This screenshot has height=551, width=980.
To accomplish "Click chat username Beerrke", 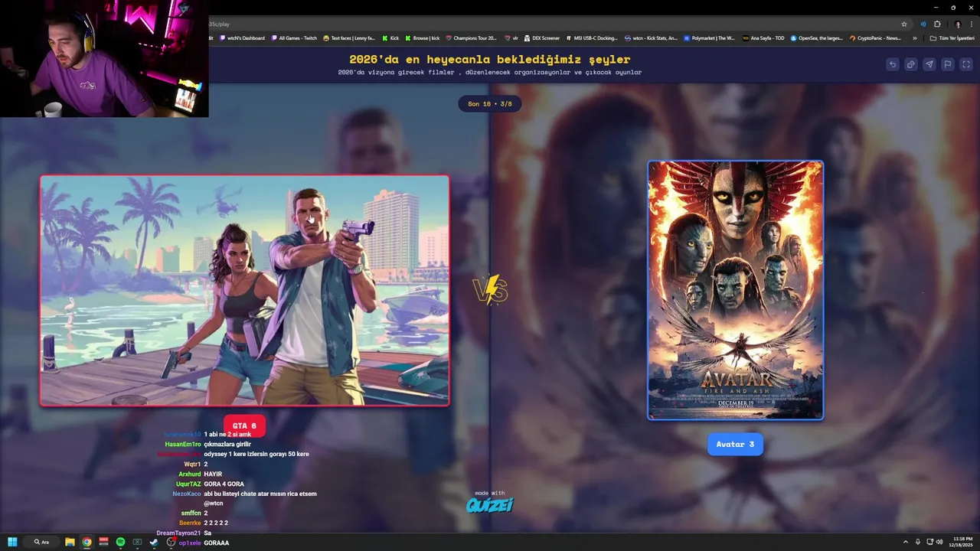I will [x=190, y=523].
